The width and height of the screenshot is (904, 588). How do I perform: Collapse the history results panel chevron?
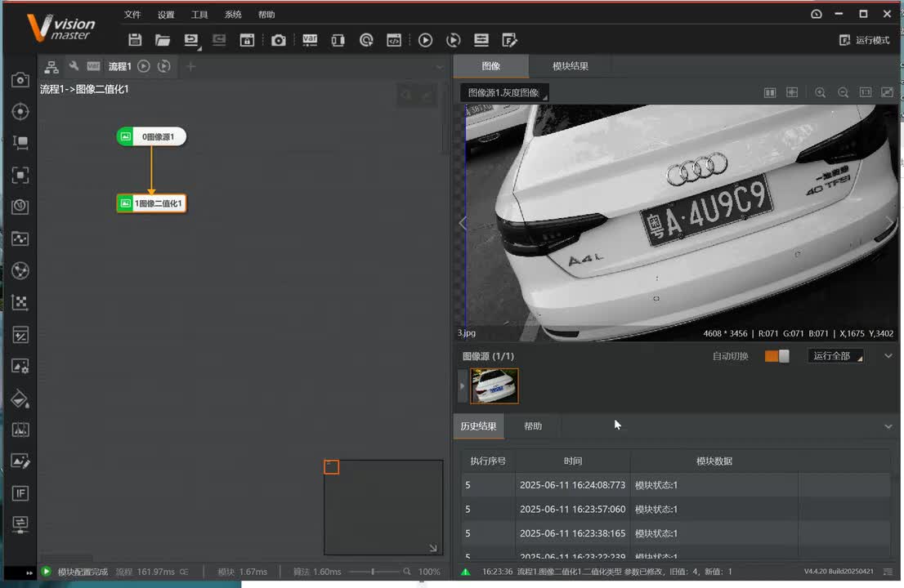[x=888, y=426]
